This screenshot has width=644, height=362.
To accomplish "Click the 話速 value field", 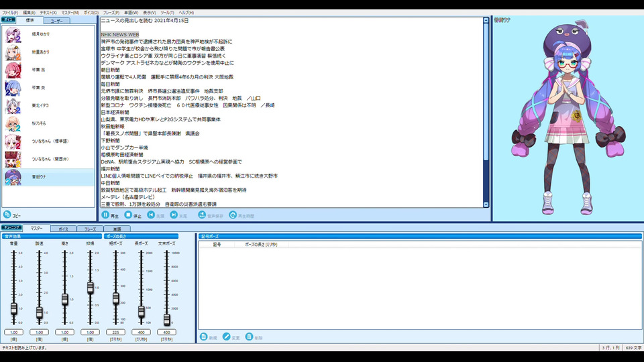I will click(39, 332).
